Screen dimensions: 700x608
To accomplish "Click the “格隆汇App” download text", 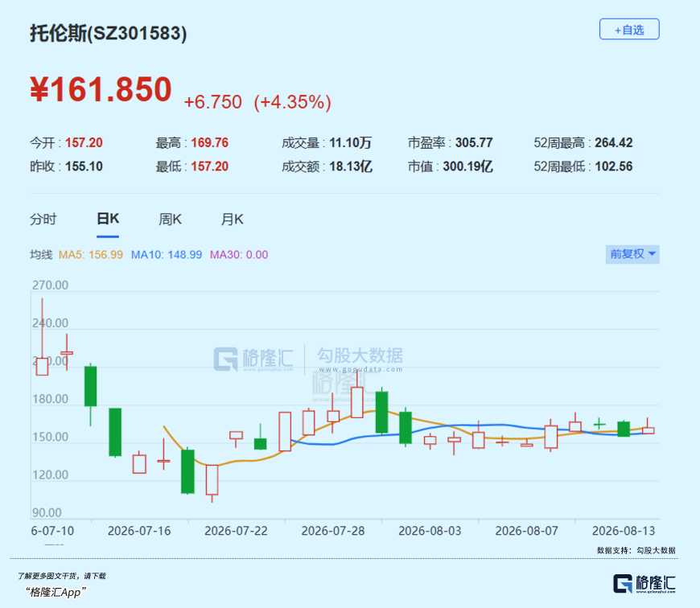I will tap(56, 592).
